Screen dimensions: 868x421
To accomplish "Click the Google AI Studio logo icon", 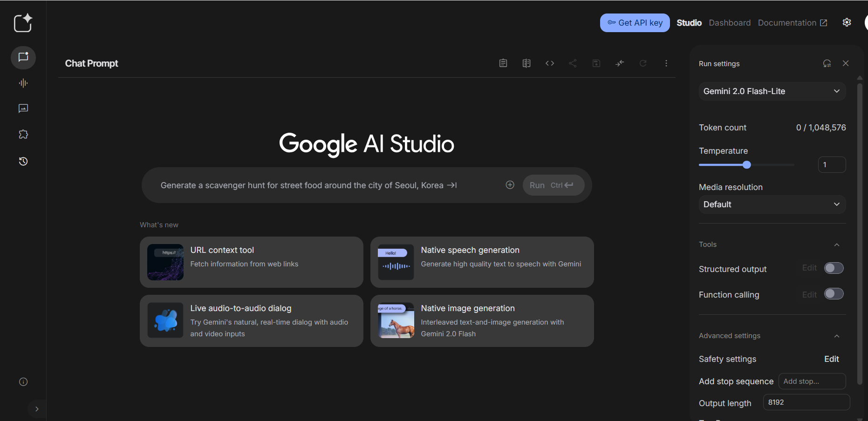I will [23, 23].
